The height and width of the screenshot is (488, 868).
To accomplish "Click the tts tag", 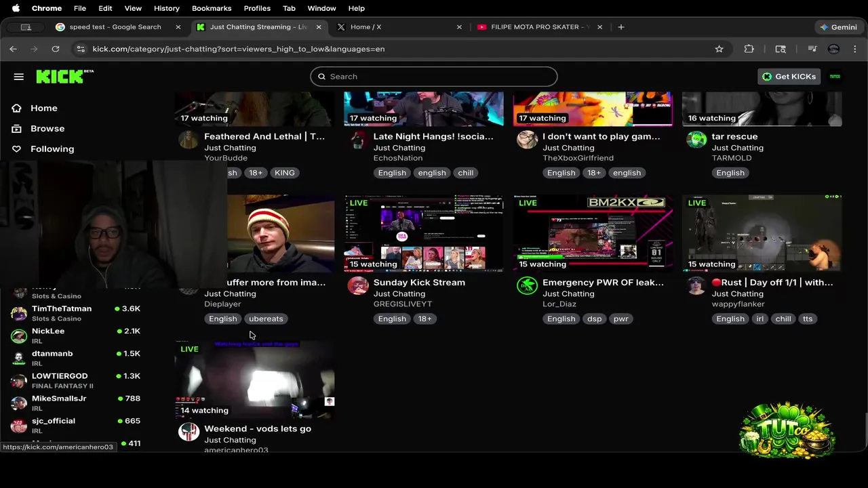I will [808, 319].
